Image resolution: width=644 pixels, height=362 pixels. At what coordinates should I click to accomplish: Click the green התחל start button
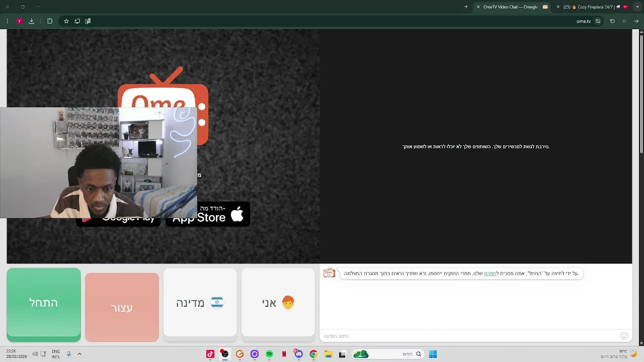tap(44, 305)
